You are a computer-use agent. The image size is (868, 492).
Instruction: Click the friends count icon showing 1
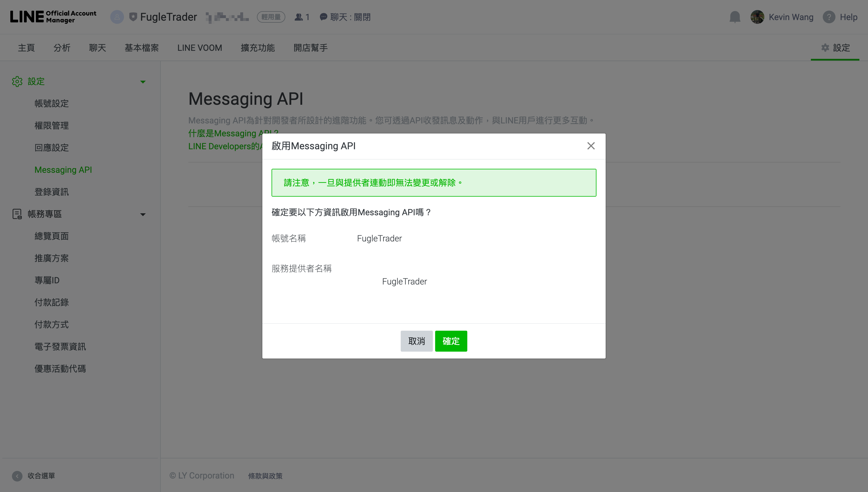click(298, 17)
